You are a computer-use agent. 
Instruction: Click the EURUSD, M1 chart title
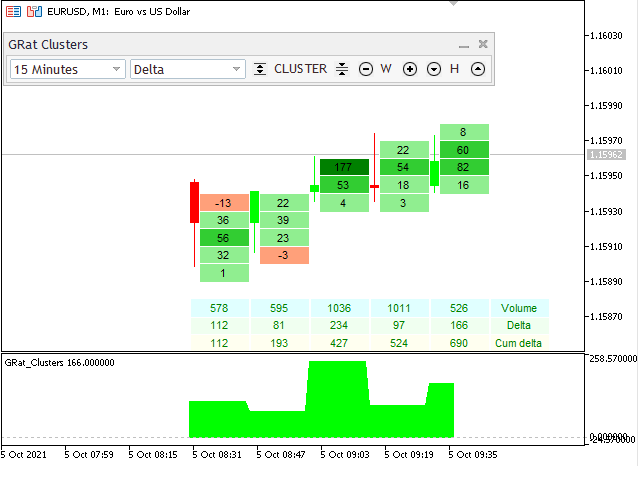point(118,11)
